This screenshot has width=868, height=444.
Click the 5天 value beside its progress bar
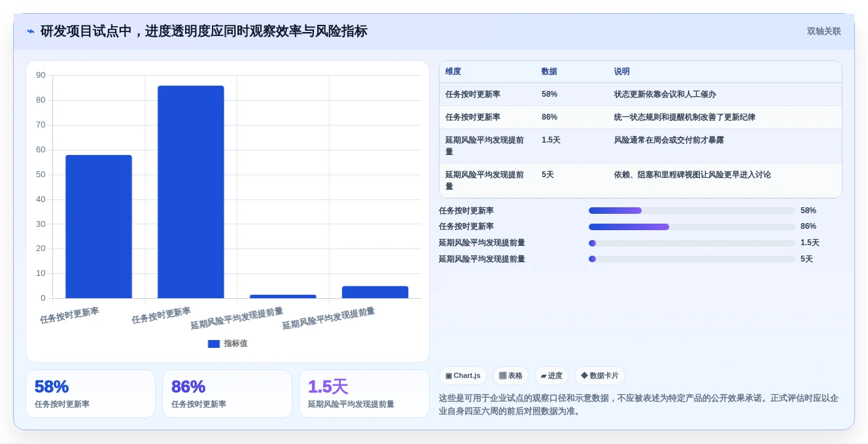click(x=807, y=259)
